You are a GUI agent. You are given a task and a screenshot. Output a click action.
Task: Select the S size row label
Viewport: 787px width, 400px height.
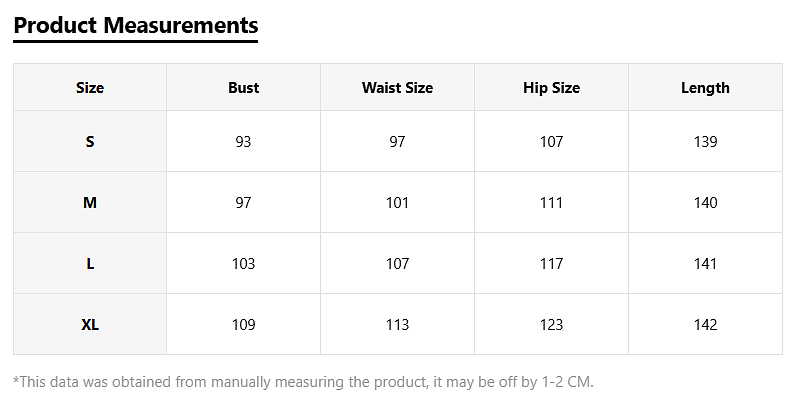coord(90,142)
